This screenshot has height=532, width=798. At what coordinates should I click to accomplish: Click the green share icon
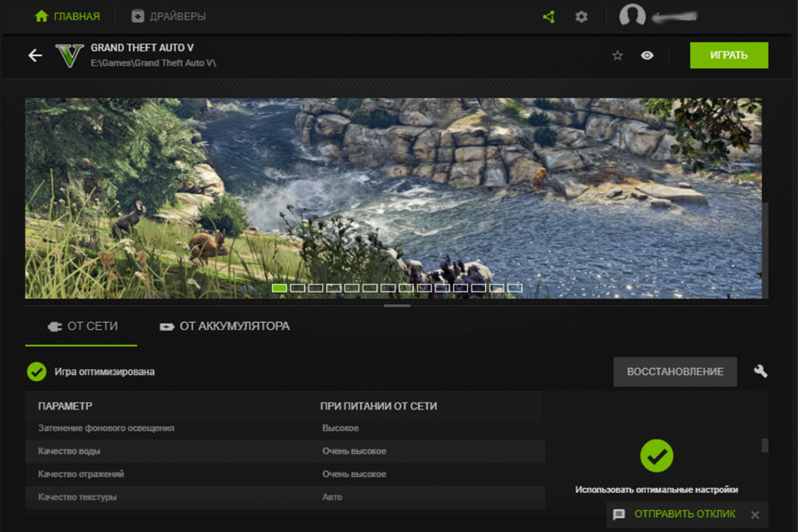(x=549, y=17)
